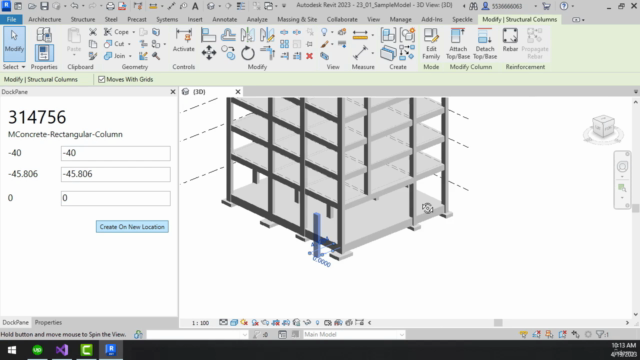Click Create On New Location button
The width and height of the screenshot is (640, 360).
coord(132,227)
